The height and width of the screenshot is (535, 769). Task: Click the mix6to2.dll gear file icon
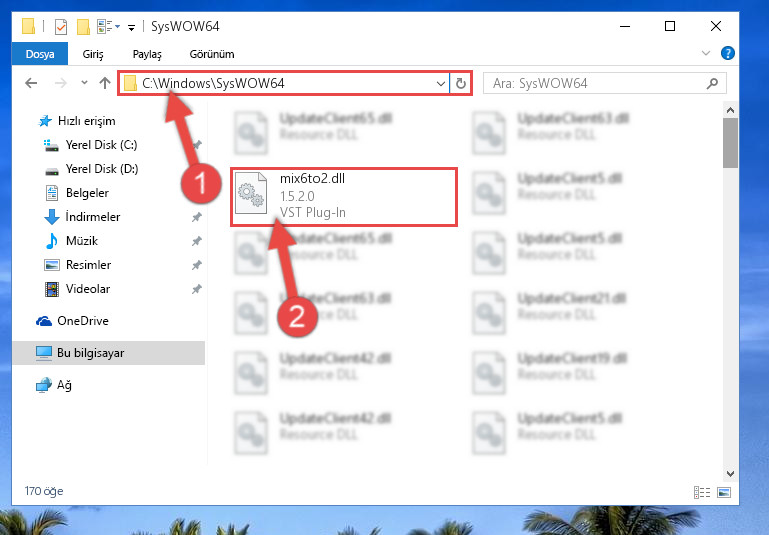tap(251, 194)
